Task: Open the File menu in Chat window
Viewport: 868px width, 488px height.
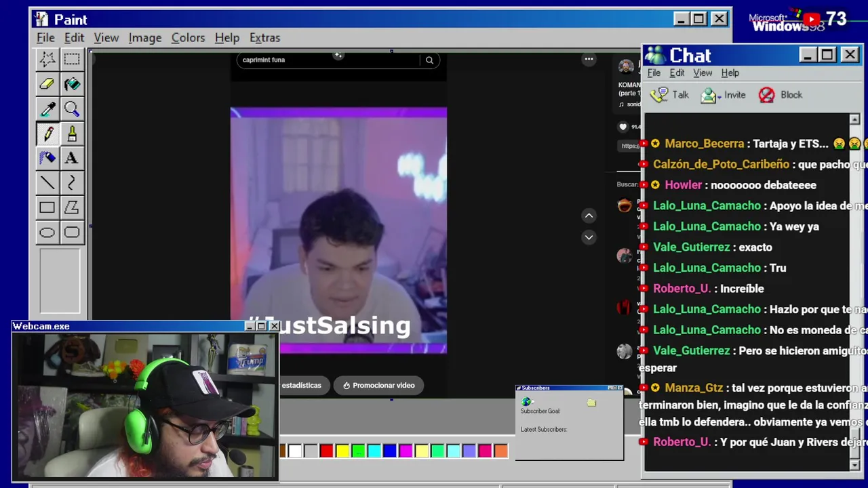Action: click(654, 73)
